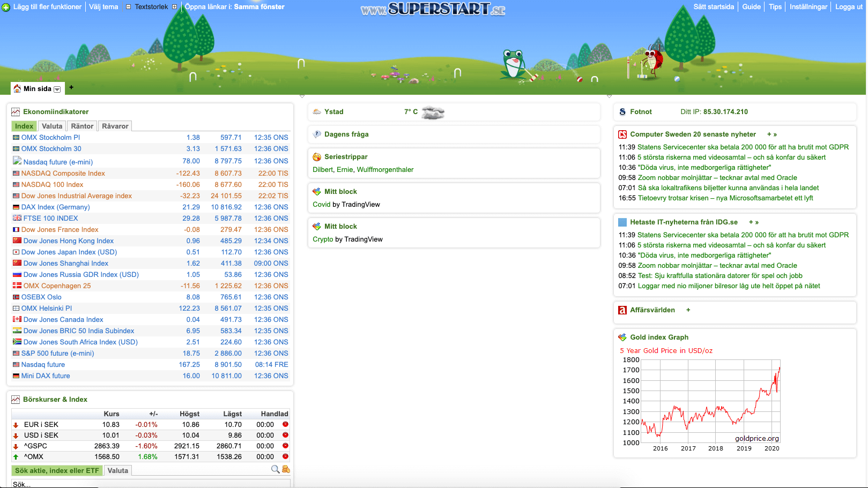Open the Wulffmorgenthaler comic link

(x=385, y=170)
